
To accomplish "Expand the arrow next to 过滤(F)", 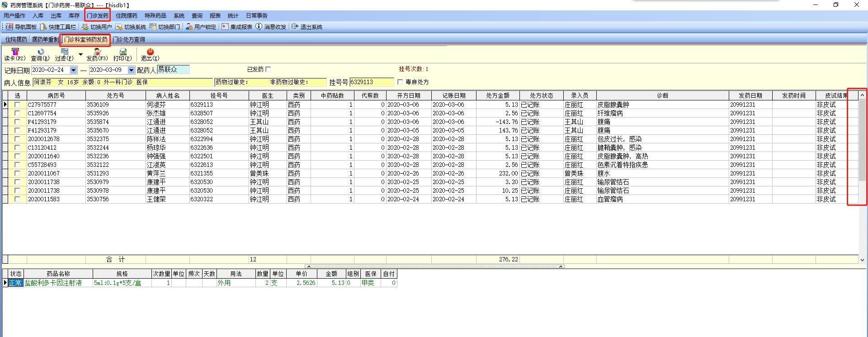I will tap(80, 55).
